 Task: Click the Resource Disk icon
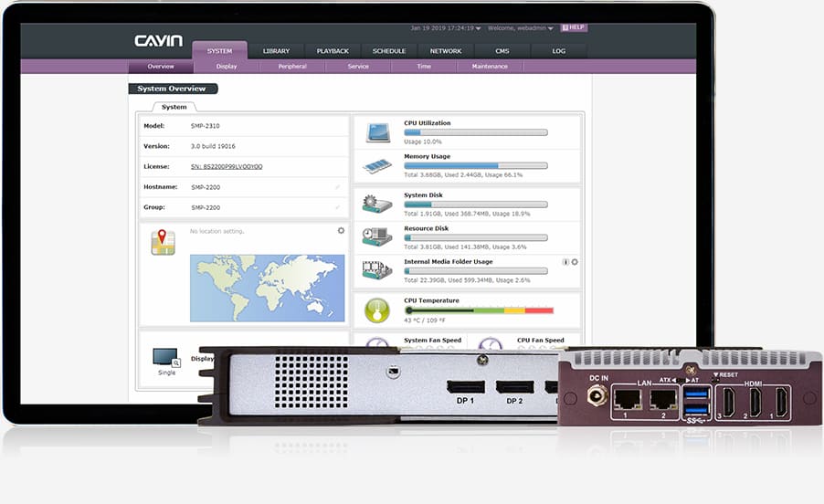point(376,236)
